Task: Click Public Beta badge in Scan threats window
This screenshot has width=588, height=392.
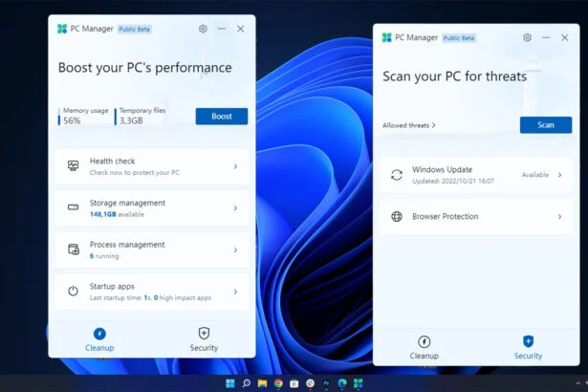Action: [x=459, y=38]
